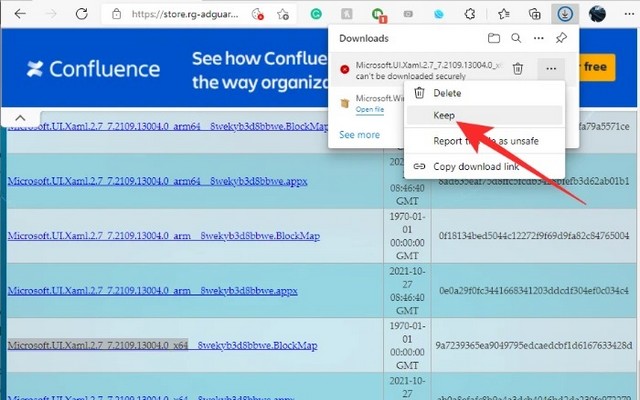The height and width of the screenshot is (400, 640).
Task: Click the browser Back arrow
Action: (x=20, y=14)
